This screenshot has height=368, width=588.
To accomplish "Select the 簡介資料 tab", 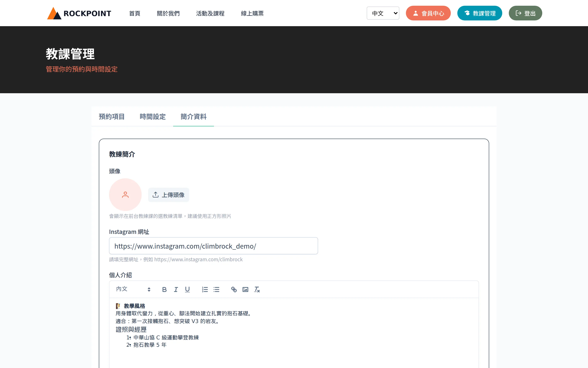I will click(193, 117).
